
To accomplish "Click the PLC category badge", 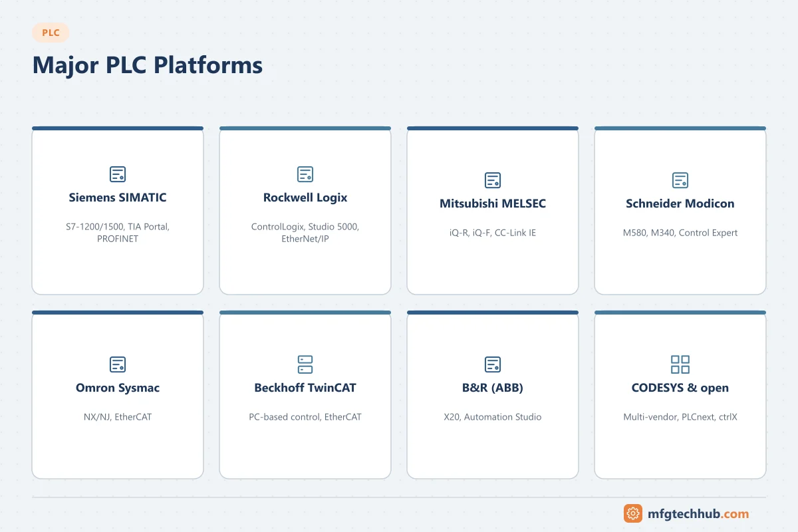I will 51,33.
